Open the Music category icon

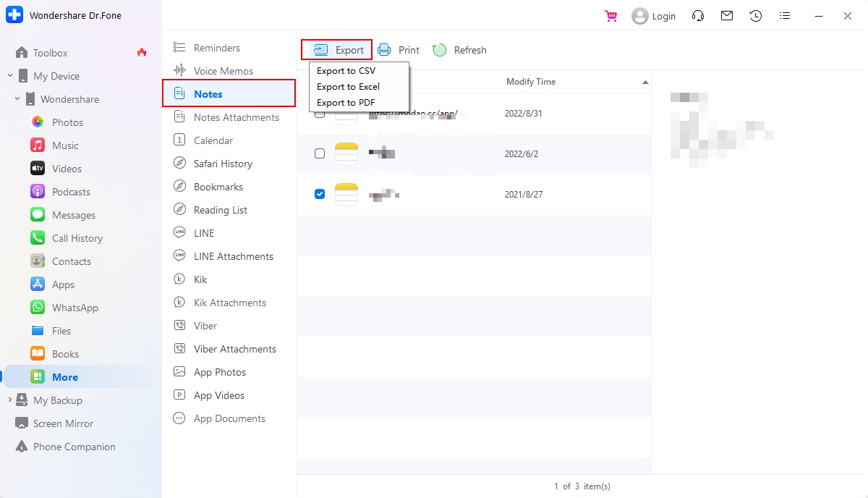click(38, 145)
